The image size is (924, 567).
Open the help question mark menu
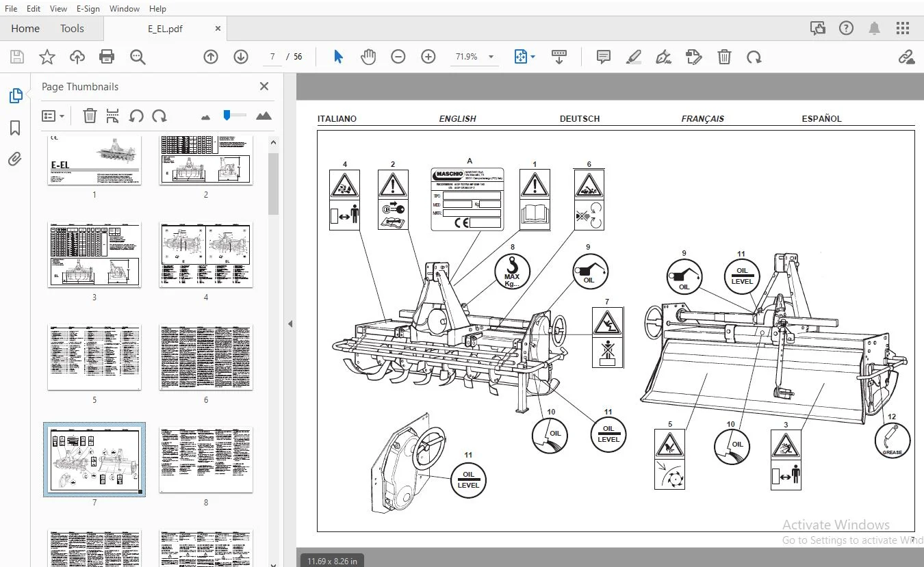846,28
